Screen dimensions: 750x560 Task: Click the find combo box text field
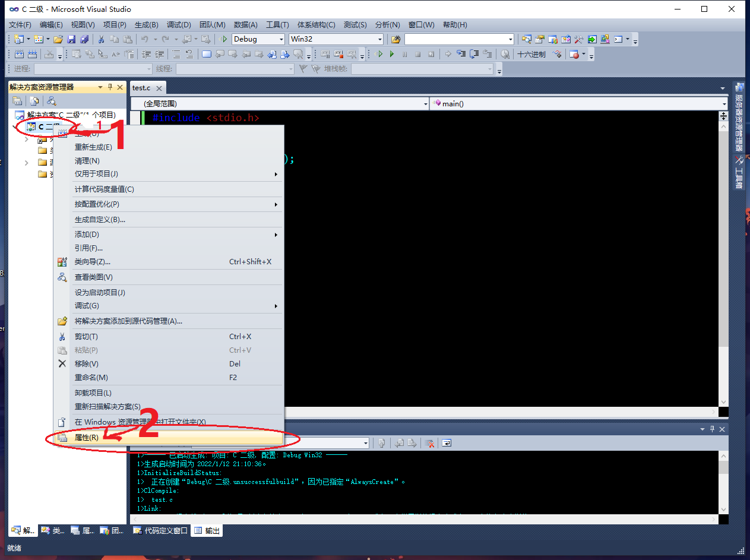click(455, 39)
